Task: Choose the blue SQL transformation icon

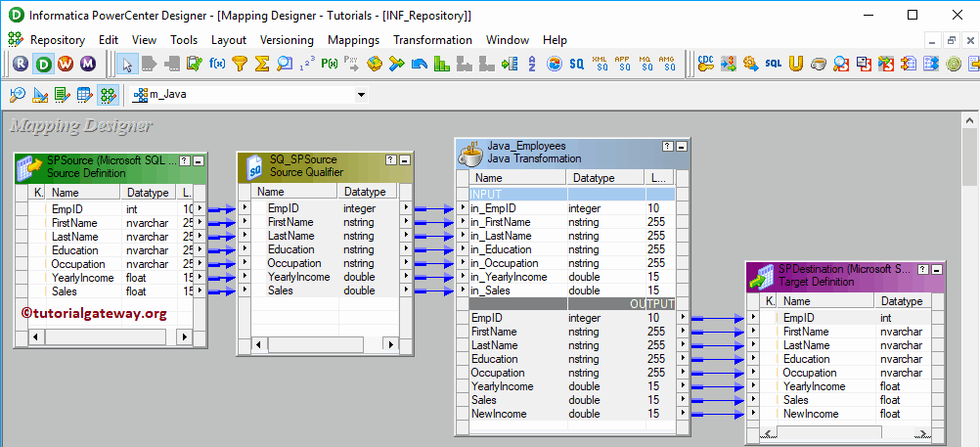Action: coord(773,64)
